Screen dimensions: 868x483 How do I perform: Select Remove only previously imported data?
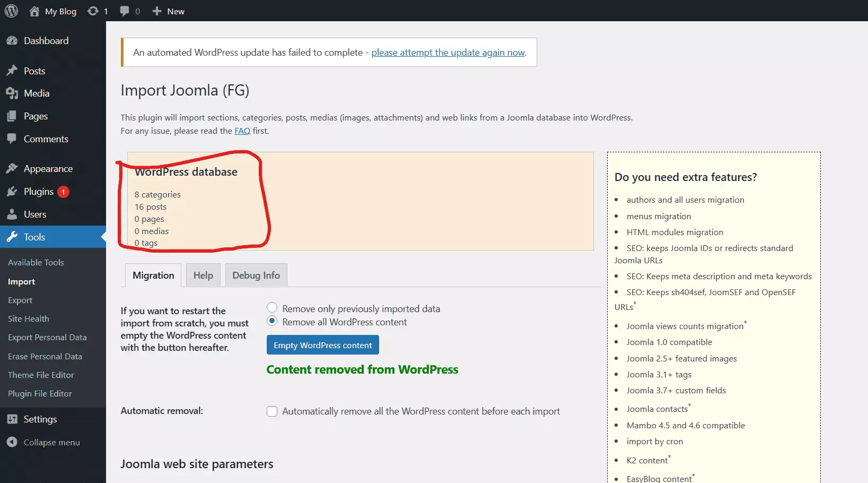[x=272, y=308]
